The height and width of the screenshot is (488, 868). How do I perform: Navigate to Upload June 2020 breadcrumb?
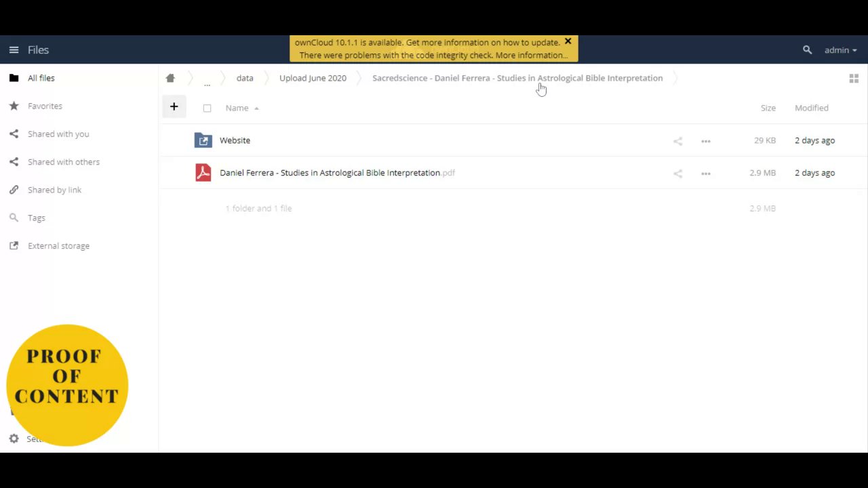coord(313,78)
